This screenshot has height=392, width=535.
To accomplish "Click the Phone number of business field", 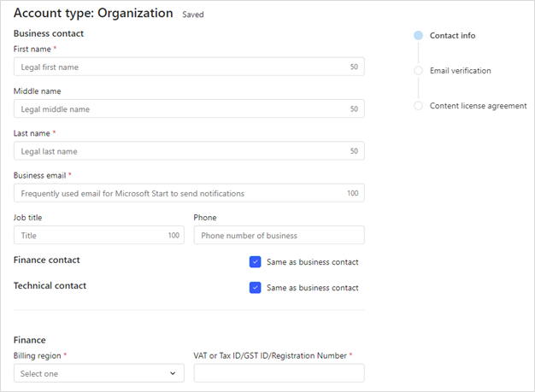I will coord(279,235).
